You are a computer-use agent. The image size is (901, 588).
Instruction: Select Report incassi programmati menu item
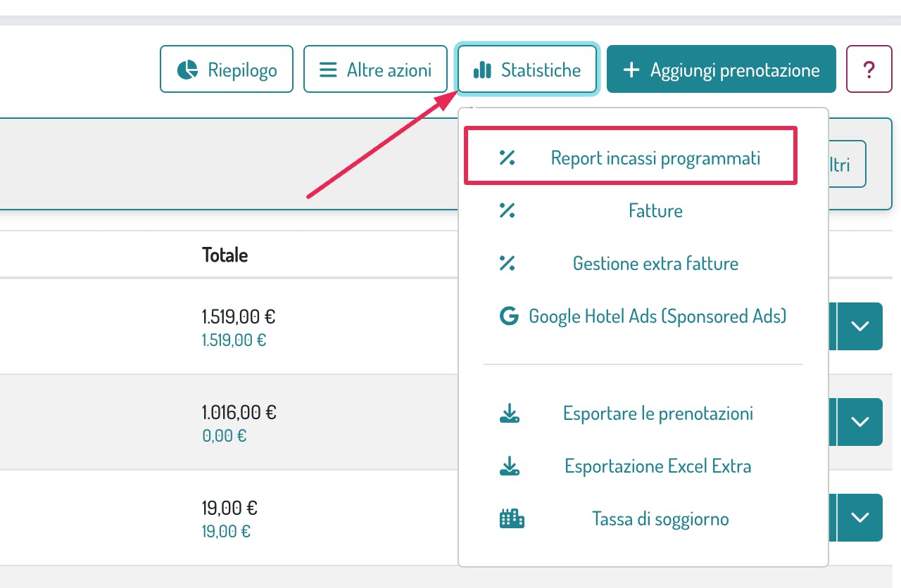[x=655, y=158]
